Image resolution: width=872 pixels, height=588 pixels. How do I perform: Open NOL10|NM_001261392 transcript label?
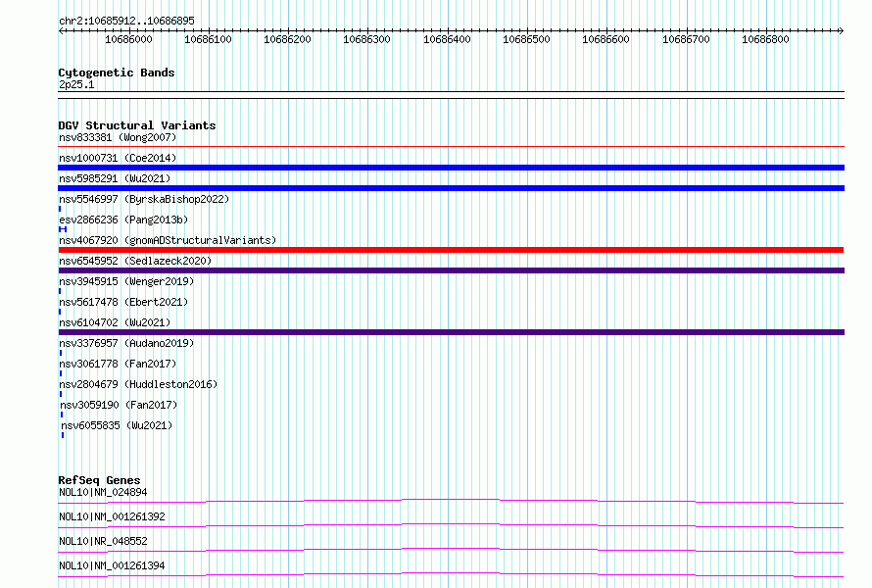(x=112, y=516)
